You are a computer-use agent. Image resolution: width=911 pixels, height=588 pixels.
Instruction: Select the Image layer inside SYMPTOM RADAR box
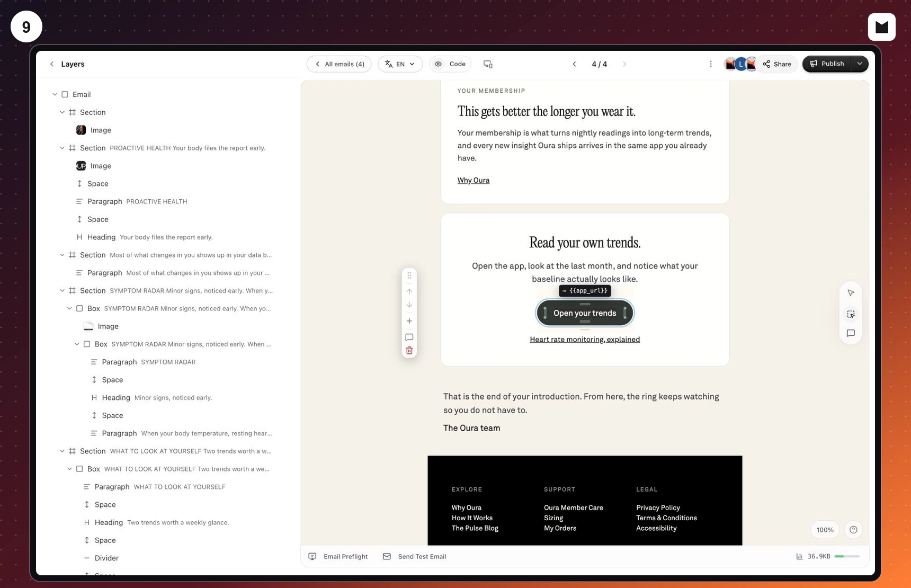click(x=101, y=326)
